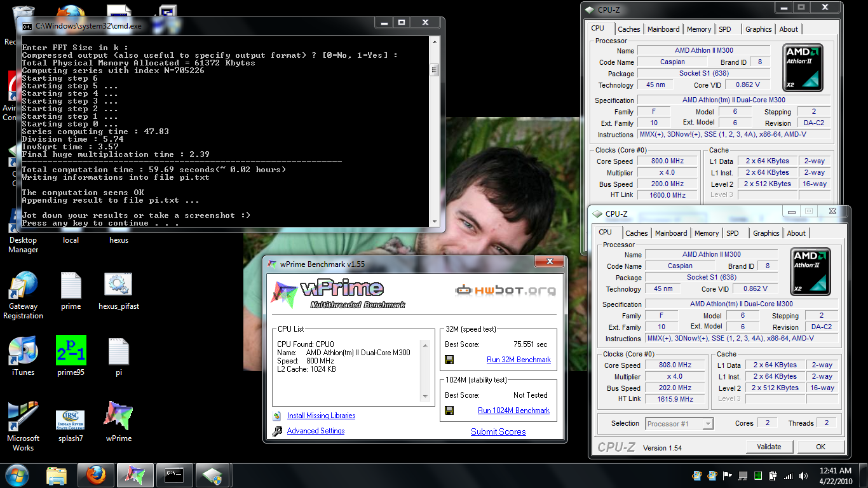Switch to CPU-Z taskbar button
Image resolution: width=868 pixels, height=488 pixels.
tap(214, 475)
